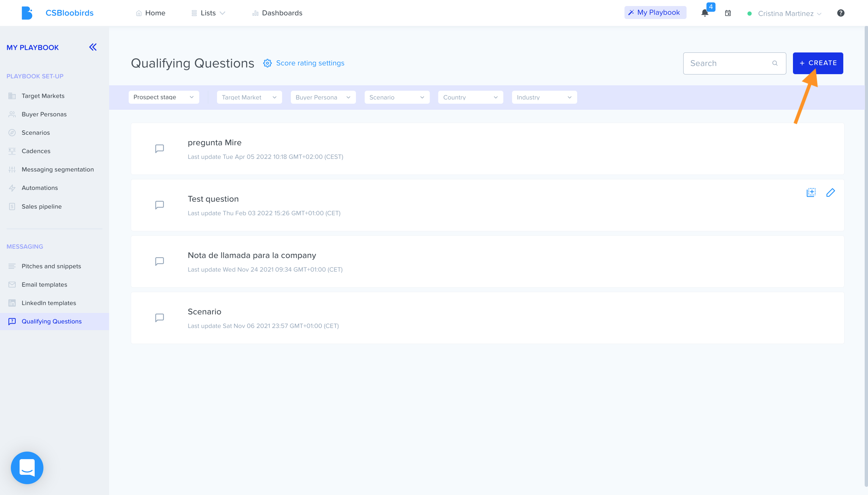Viewport: 868px width, 495px height.
Task: Open the Scenario filter dropdown
Action: click(397, 97)
